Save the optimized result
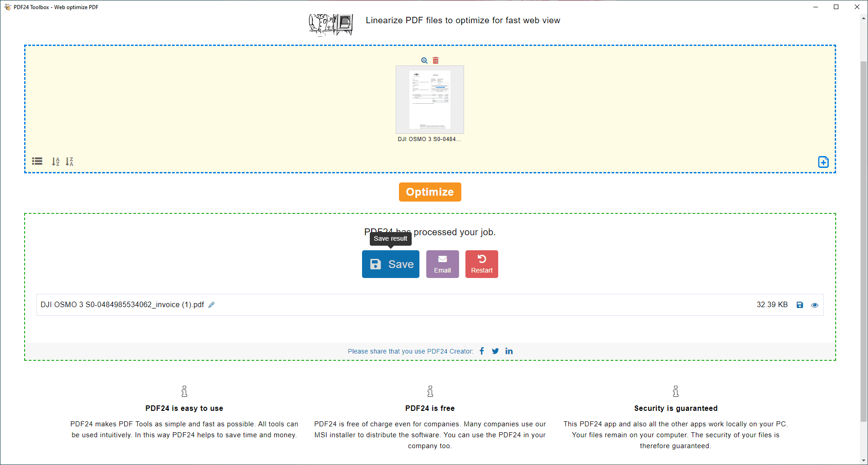Image resolution: width=868 pixels, height=465 pixels. [391, 264]
